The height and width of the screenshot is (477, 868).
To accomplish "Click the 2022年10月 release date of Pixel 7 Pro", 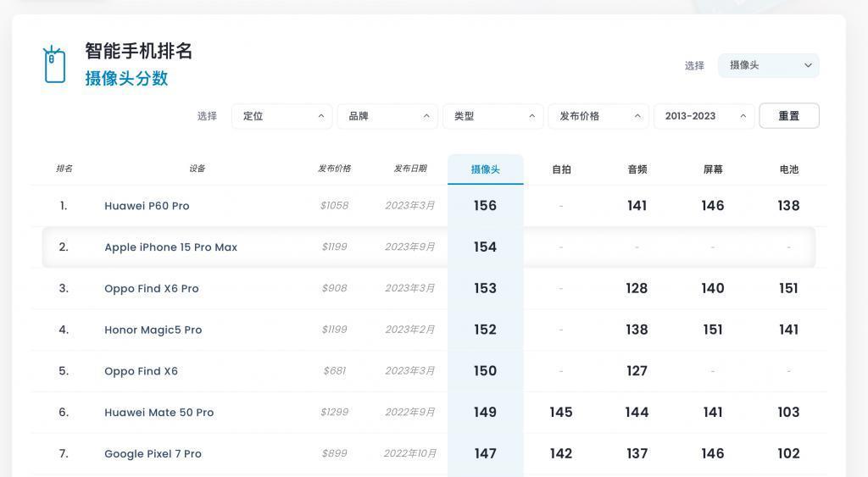I will [x=410, y=454].
